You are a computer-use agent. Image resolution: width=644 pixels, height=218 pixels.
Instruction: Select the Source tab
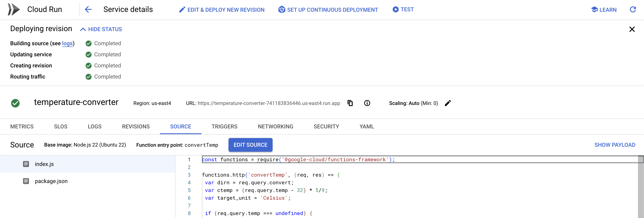181,126
